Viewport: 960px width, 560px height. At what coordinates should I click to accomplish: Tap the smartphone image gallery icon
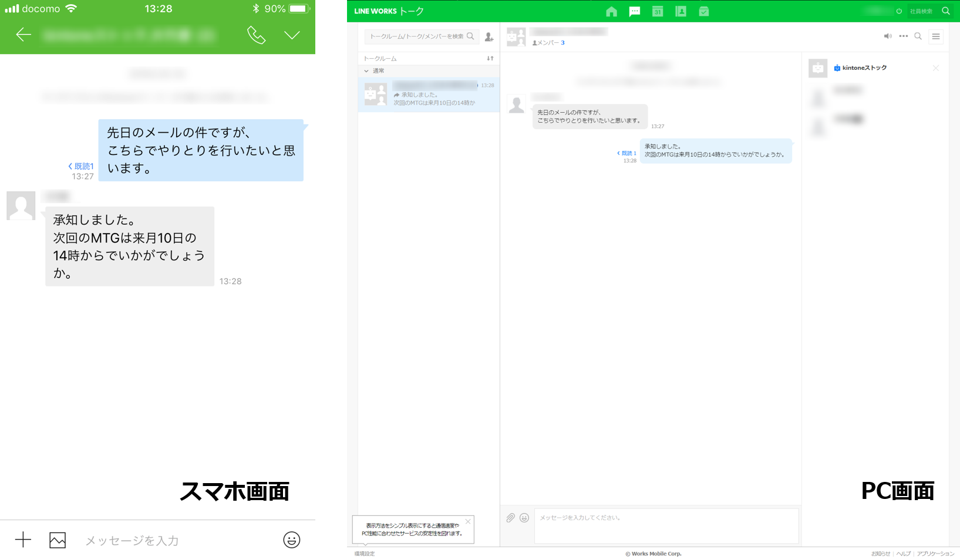click(58, 540)
